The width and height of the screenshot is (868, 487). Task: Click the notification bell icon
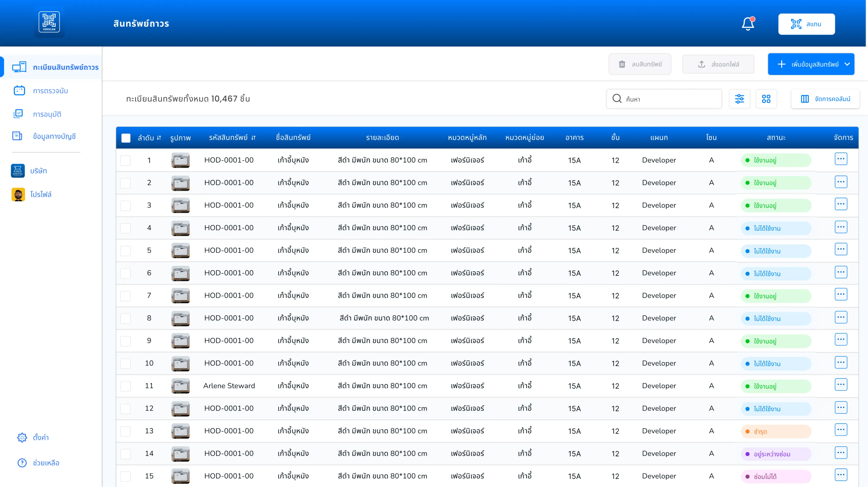click(x=748, y=24)
